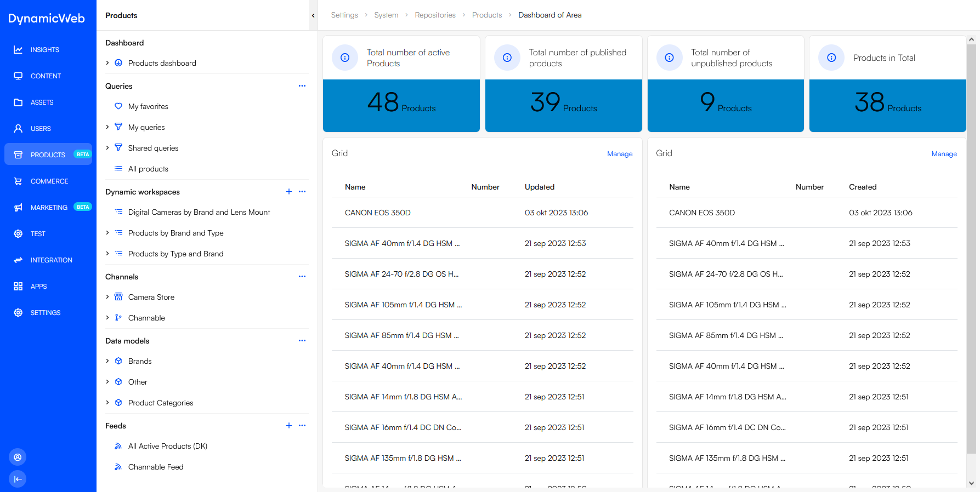Expand the Camera Store channel
Viewport: 980px width, 492px height.
pos(107,297)
